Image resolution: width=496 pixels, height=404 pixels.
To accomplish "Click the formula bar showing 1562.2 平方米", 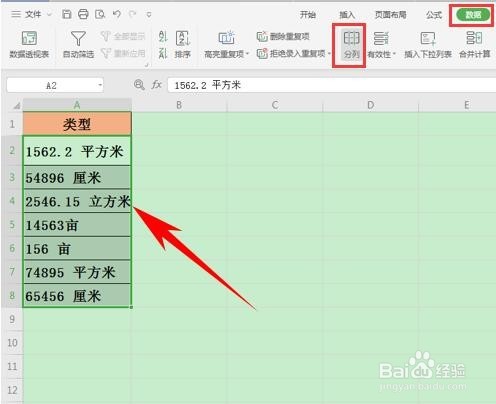I will pos(332,85).
